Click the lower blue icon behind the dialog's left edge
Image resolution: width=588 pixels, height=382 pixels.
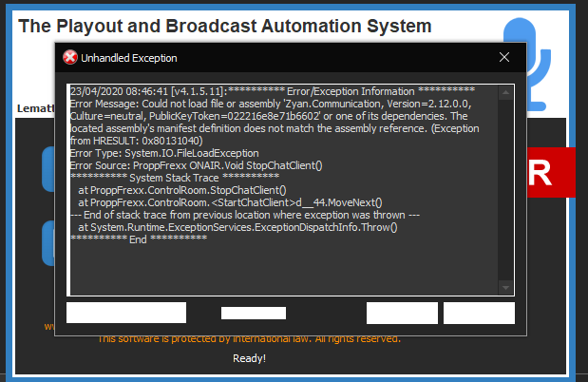48,244
